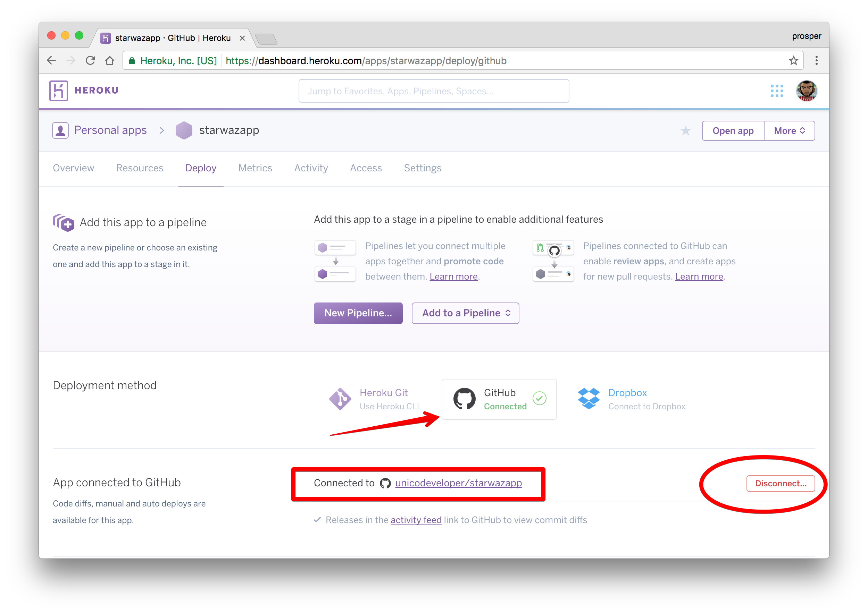Viewport: 868px width, 614px height.
Task: Open Chrome three-dot menu
Action: tap(817, 60)
